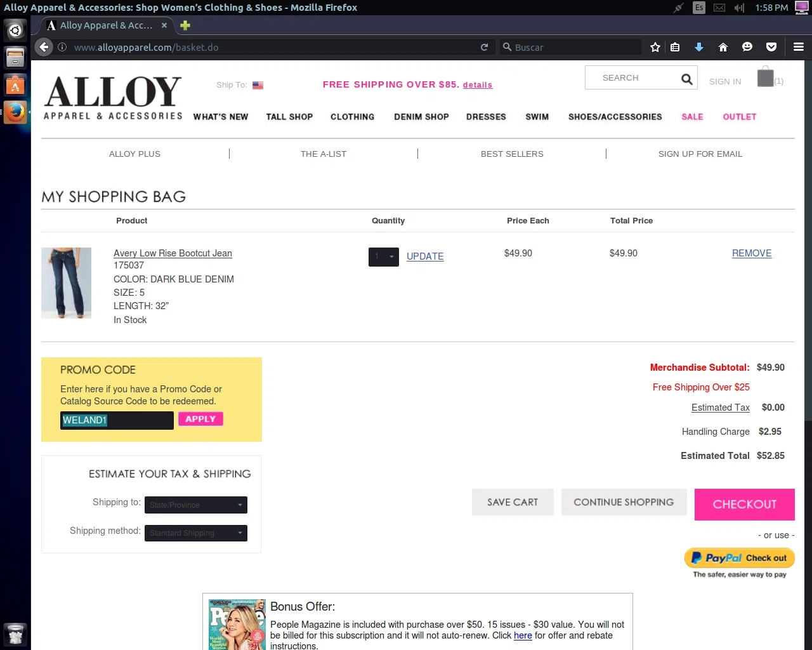Image resolution: width=812 pixels, height=650 pixels.
Task: Click the SIGN IN link
Action: coord(725,81)
